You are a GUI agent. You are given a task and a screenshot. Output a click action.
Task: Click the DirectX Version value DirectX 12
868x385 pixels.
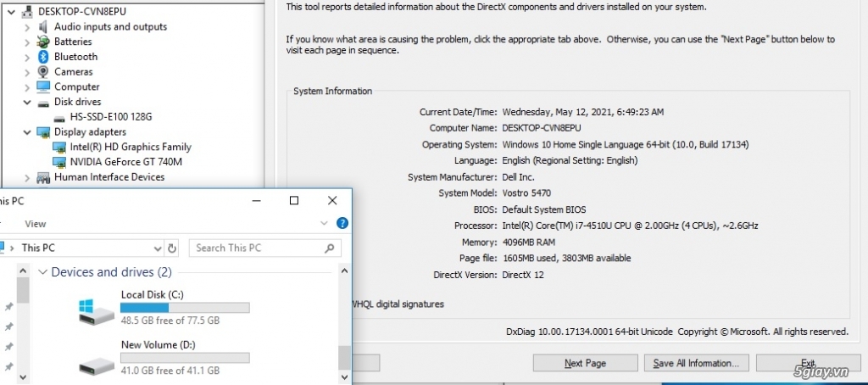[522, 275]
